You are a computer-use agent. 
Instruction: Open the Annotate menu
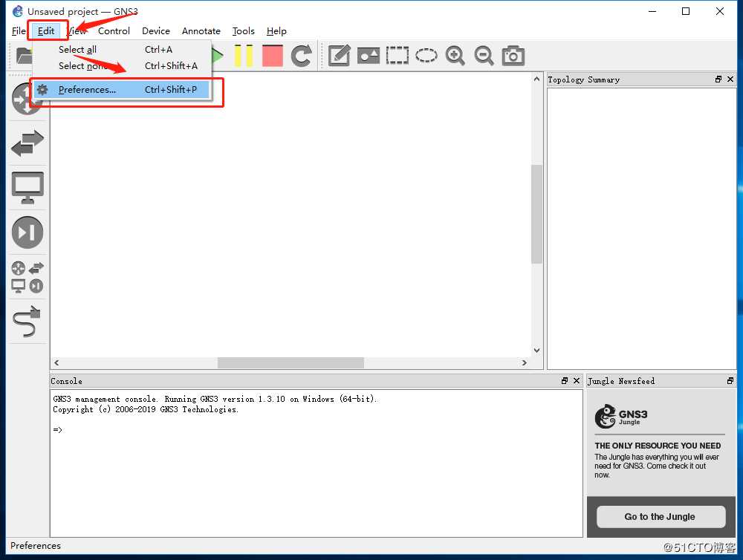click(x=201, y=30)
